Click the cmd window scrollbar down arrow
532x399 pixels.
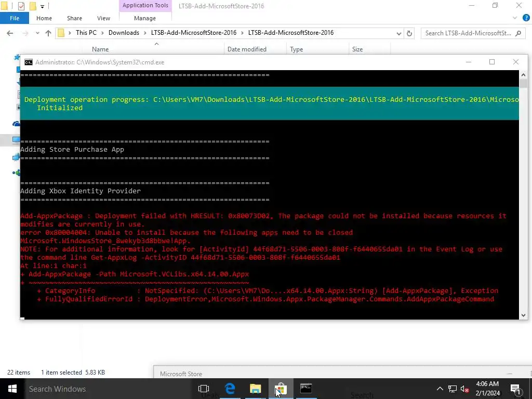click(x=523, y=315)
